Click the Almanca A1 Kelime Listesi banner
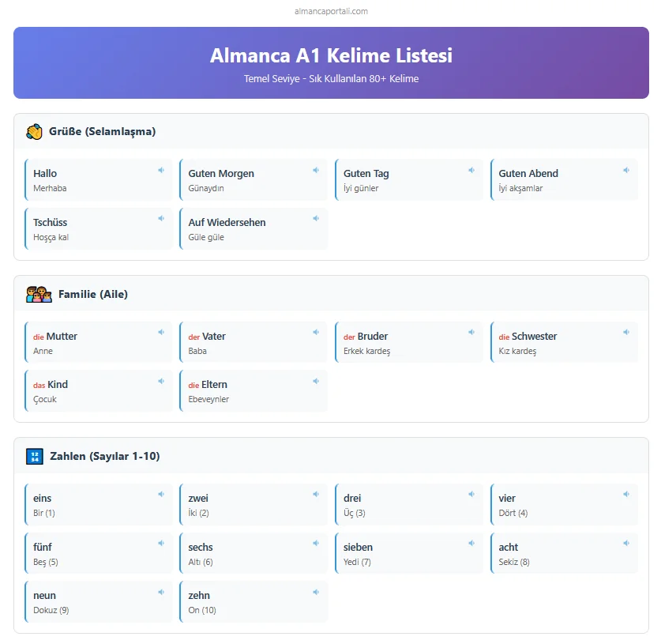Screen dimensions: 661x644 tap(331, 63)
